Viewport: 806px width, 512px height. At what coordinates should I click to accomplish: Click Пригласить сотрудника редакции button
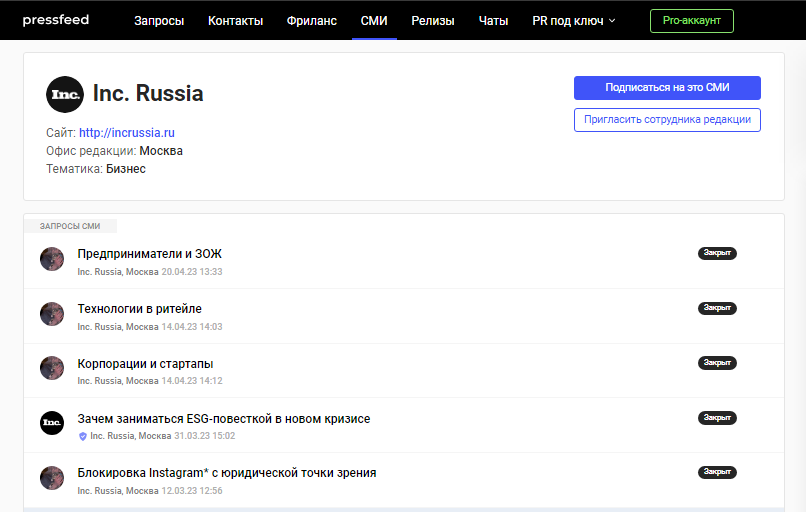tap(667, 120)
